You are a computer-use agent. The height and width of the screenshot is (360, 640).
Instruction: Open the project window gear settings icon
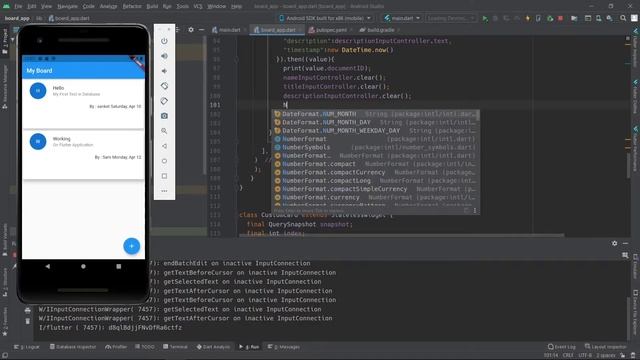coord(191,30)
